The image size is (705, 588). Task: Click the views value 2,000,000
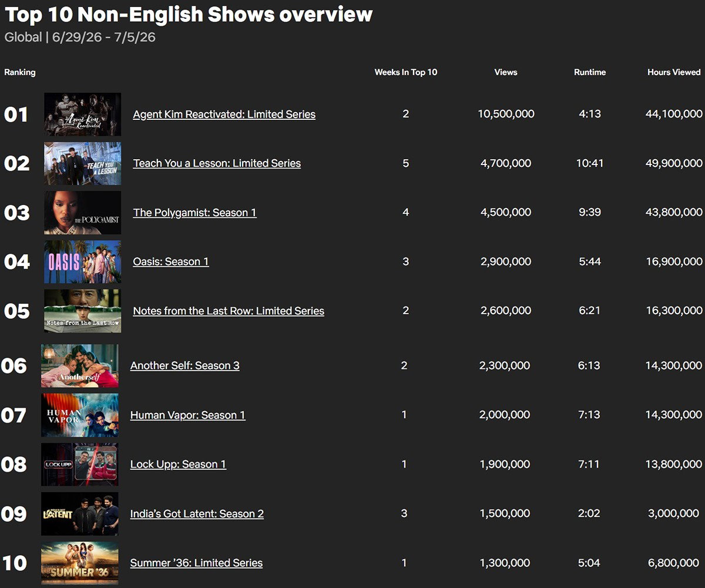[x=505, y=415]
